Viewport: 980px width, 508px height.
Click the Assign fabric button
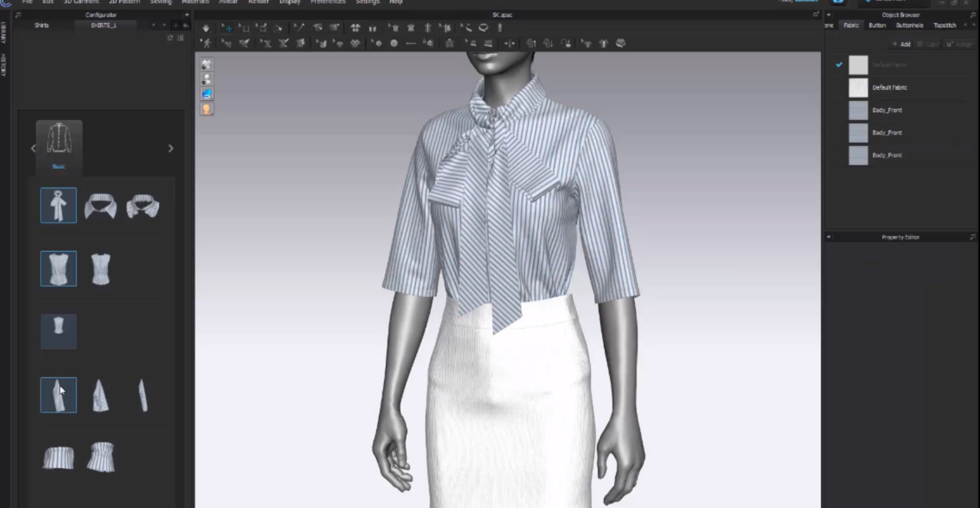coord(960,44)
